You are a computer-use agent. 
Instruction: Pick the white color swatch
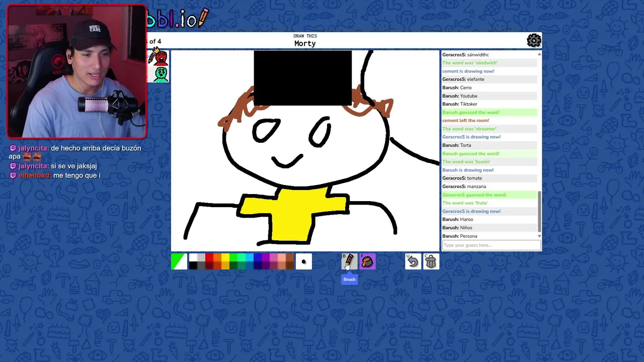[193, 257]
